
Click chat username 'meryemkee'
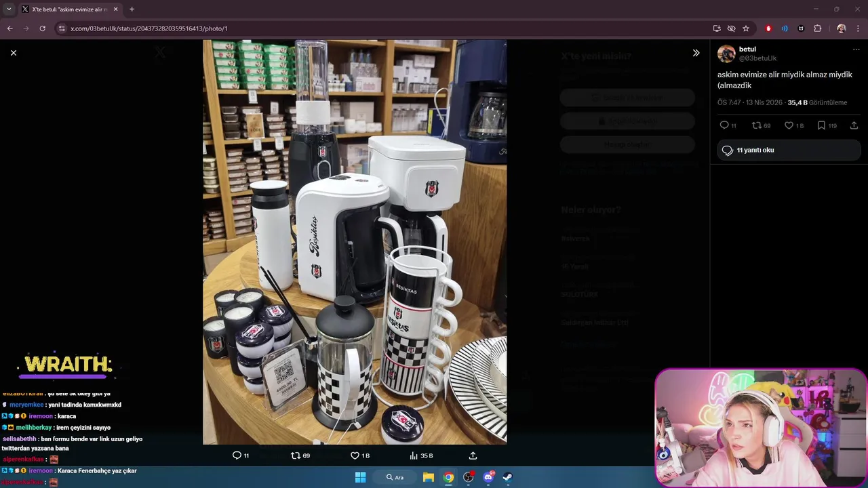click(x=26, y=405)
